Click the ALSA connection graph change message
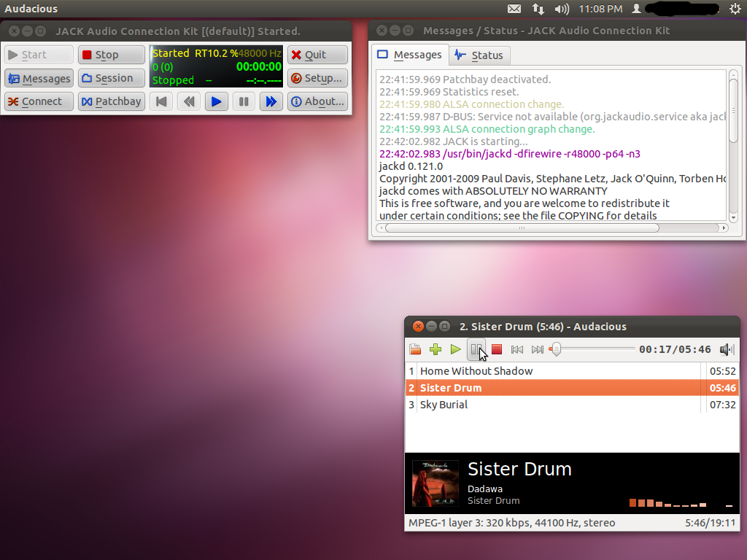The image size is (747, 560). [487, 129]
